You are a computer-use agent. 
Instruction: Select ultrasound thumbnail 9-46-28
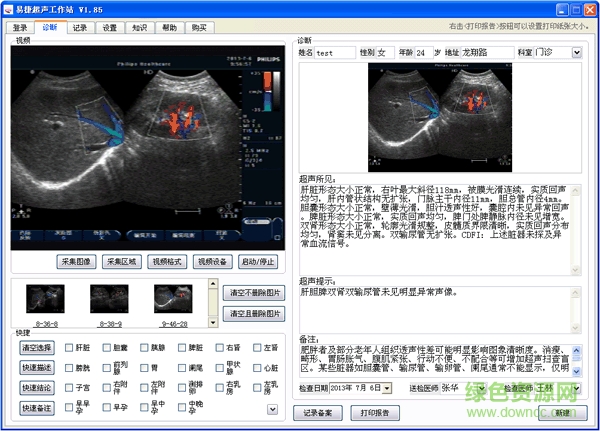[x=173, y=299]
